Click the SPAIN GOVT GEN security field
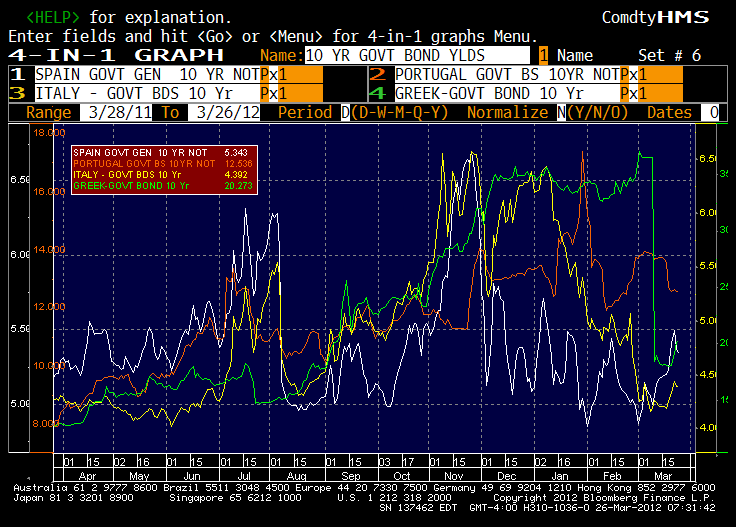736x527 pixels. 145,74
